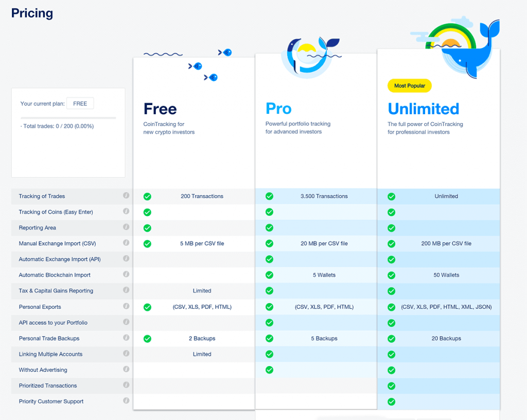The height and width of the screenshot is (420, 527).
Task: Click the 'Prioritized Transactions' row label
Action: point(48,386)
